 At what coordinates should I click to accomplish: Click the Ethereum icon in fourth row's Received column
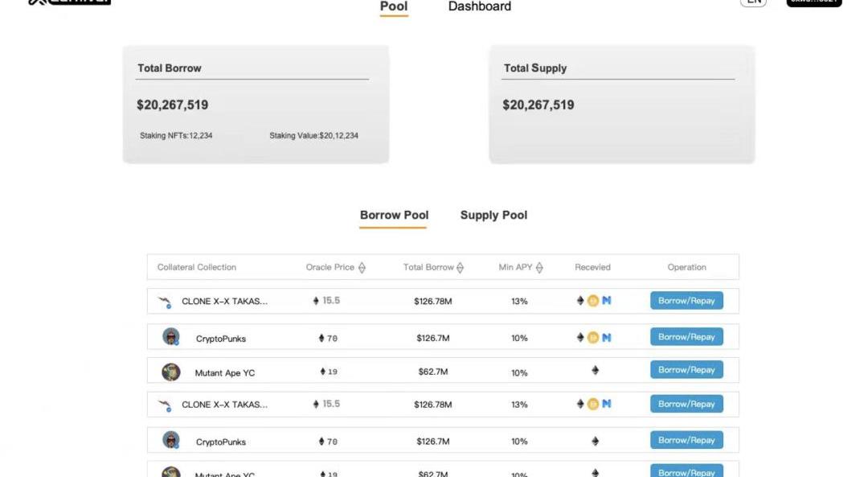coord(580,404)
